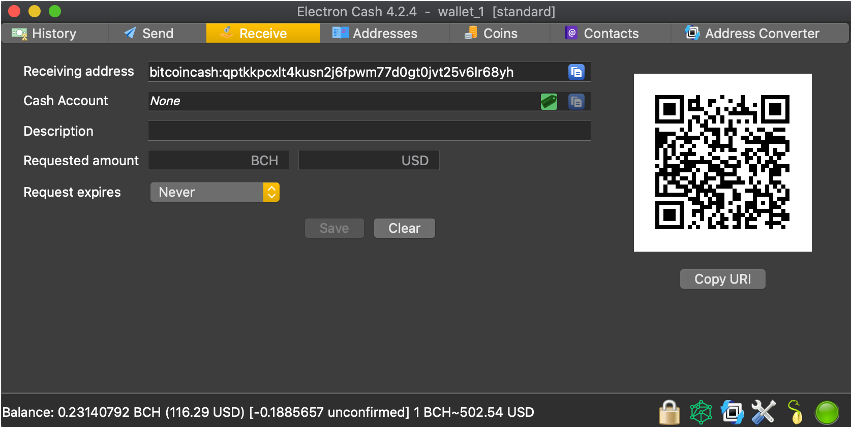Open the Contacts tab
Image resolution: width=852 pixels, height=428 pixels.
pyautogui.click(x=602, y=33)
